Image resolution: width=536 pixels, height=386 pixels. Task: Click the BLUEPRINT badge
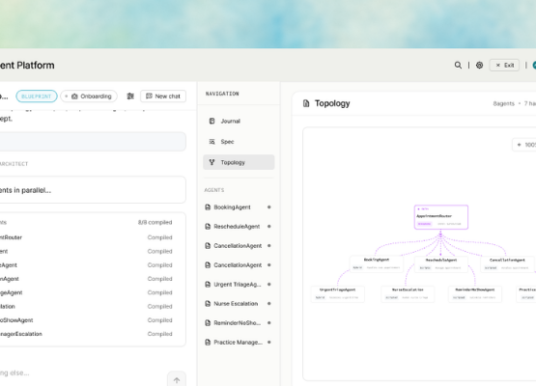coord(36,96)
